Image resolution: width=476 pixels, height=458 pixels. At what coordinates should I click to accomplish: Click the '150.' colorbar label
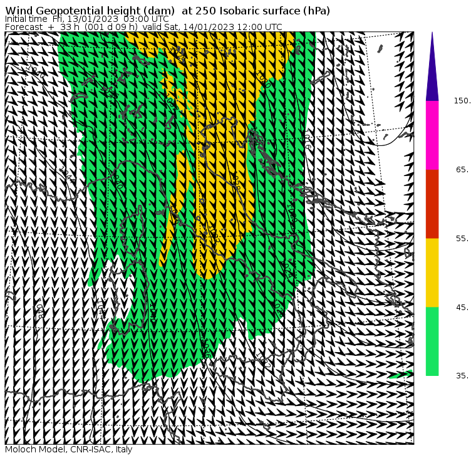[462, 100]
